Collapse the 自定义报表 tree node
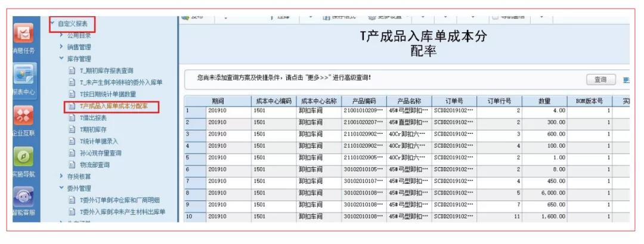This screenshot has width=644, height=244. click(52, 23)
